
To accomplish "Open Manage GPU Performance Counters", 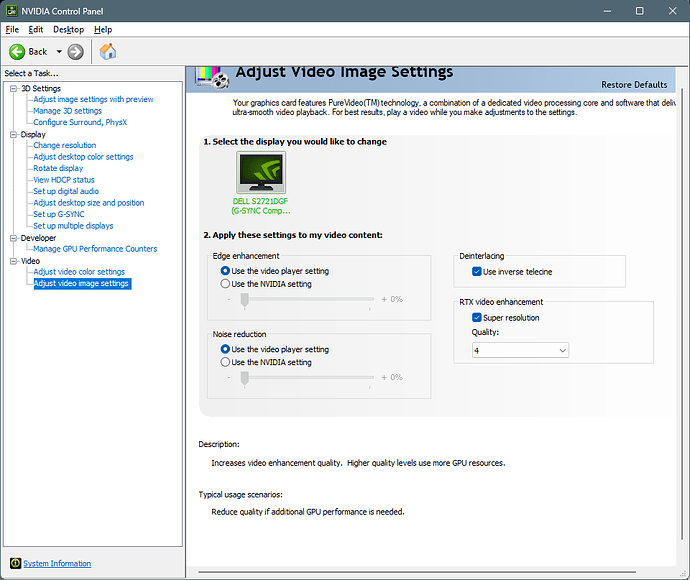I will click(x=95, y=249).
